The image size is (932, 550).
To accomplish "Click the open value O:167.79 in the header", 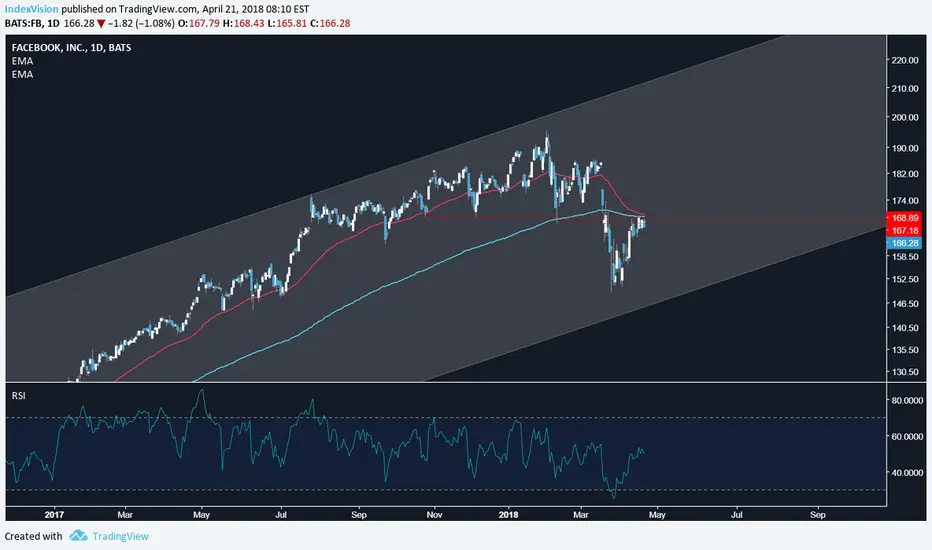I will 199,23.
